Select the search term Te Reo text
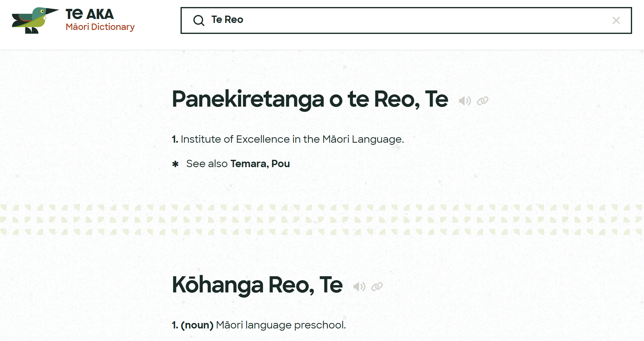The height and width of the screenshot is (341, 644). pyautogui.click(x=227, y=20)
